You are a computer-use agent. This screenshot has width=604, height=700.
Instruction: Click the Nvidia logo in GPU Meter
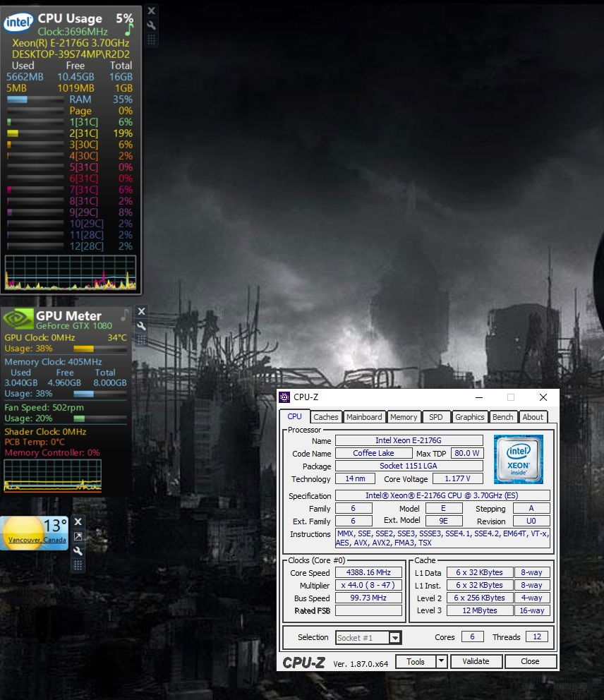18,318
